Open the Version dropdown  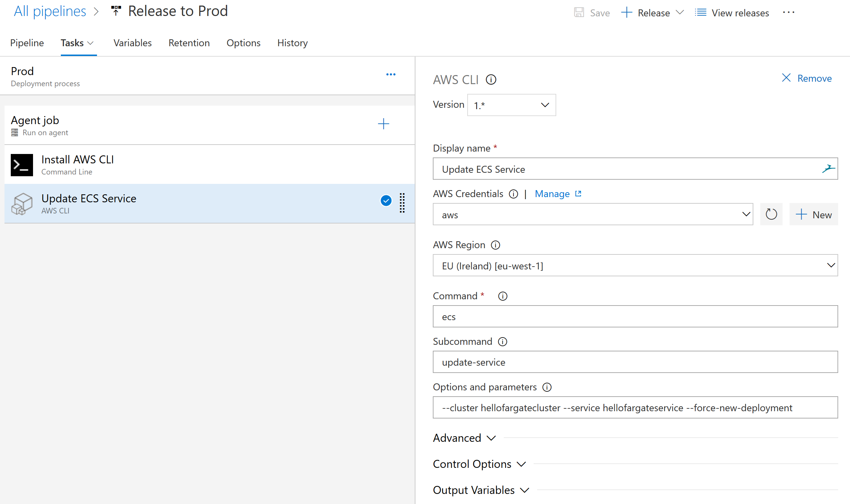511,105
